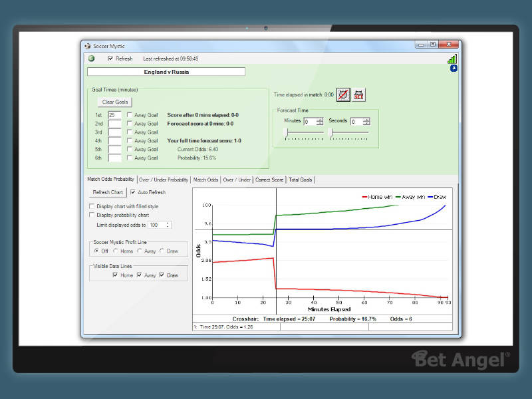Click the Refresh Chart button

click(x=108, y=192)
